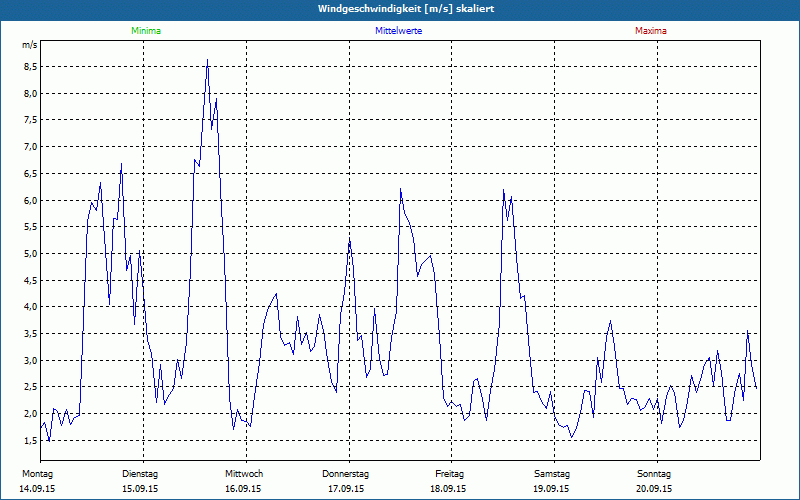This screenshot has width=800, height=500.
Task: Click the 7,5 y-axis value
Action: [29, 120]
